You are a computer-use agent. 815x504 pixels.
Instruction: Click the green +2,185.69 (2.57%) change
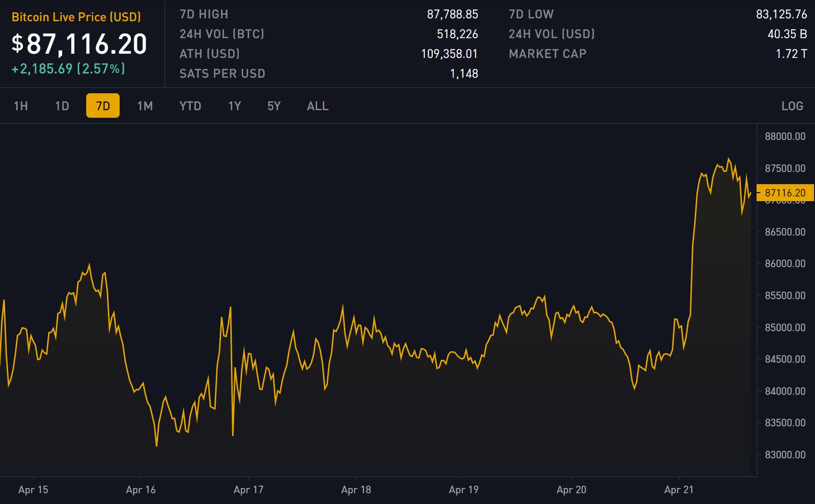coord(68,69)
